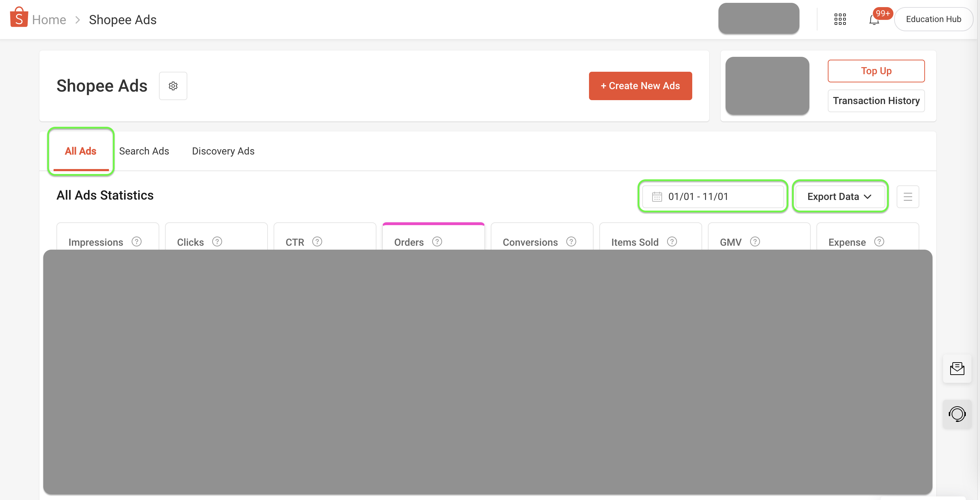The width and height of the screenshot is (980, 500).
Task: Open the notifications bell
Action: (874, 20)
